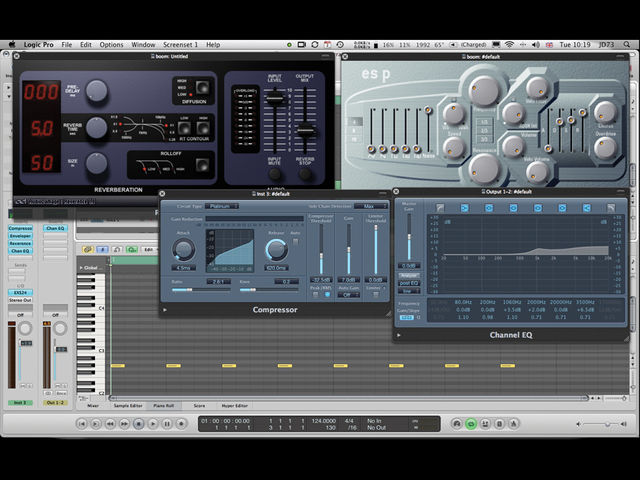This screenshot has width=640, height=480.
Task: Click the Reverb Stop button
Action: click(x=305, y=174)
